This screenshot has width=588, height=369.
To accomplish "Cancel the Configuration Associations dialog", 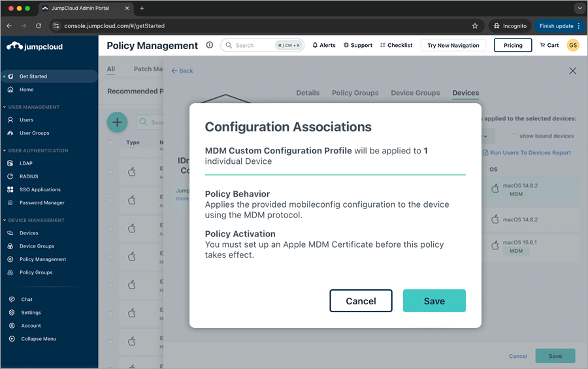I will (361, 301).
